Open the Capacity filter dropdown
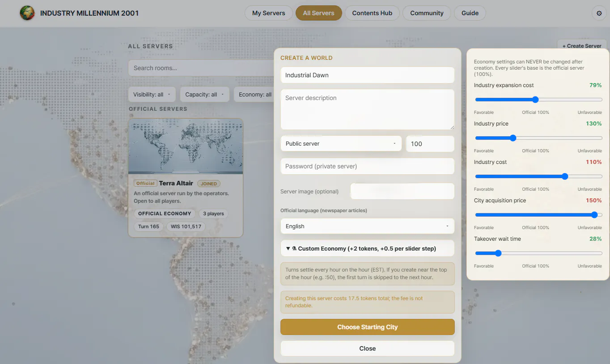The height and width of the screenshot is (364, 610). click(x=205, y=94)
